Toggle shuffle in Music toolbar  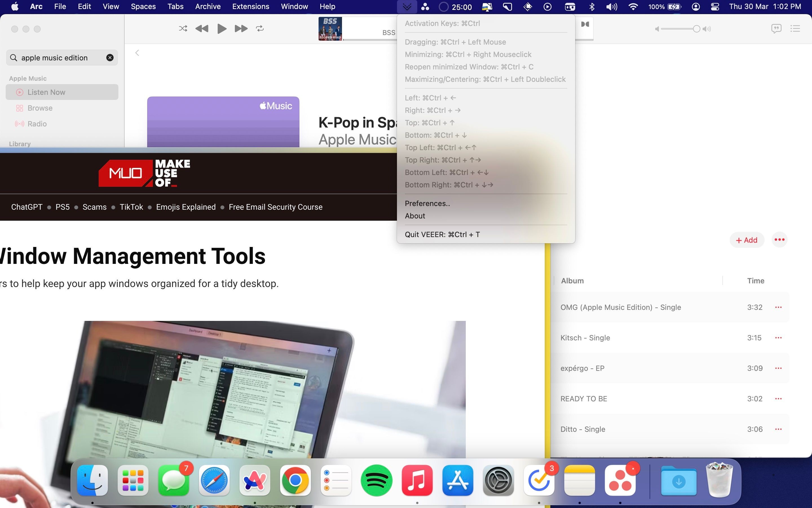(x=183, y=29)
